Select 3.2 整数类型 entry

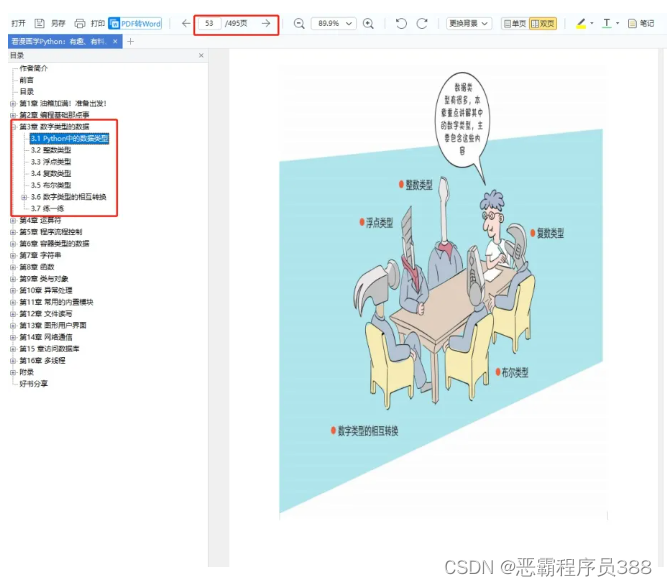coord(51,150)
